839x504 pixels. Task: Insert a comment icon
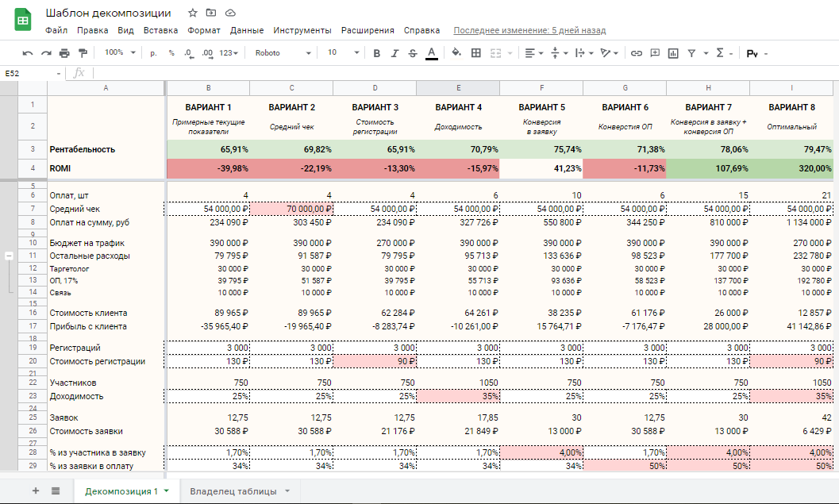[x=654, y=53]
